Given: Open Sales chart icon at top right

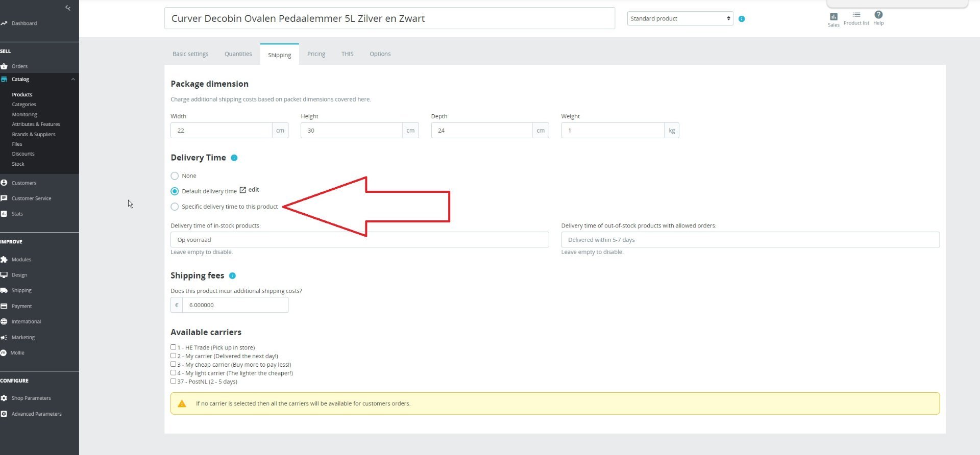Looking at the screenshot, I should [x=834, y=16].
